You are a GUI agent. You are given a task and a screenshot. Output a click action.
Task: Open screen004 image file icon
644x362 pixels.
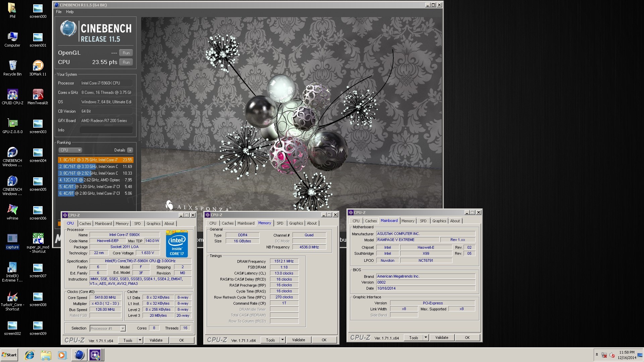[x=38, y=155]
